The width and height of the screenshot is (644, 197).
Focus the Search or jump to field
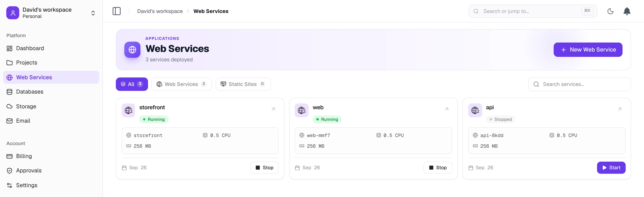click(533, 11)
